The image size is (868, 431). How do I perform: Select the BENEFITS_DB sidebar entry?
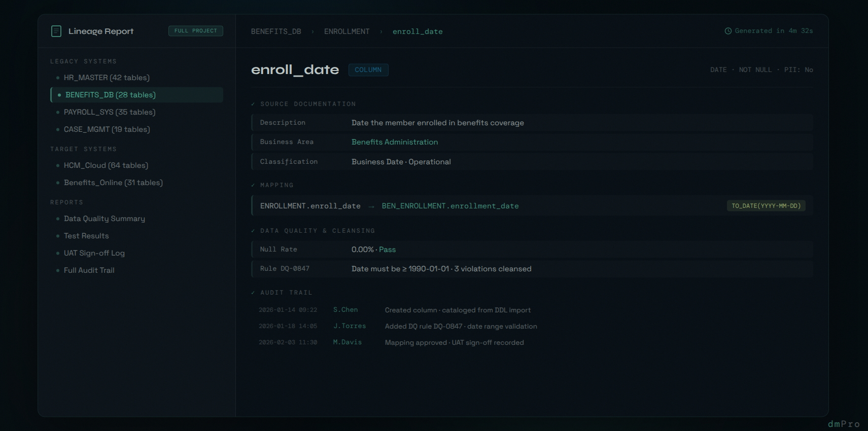point(110,95)
